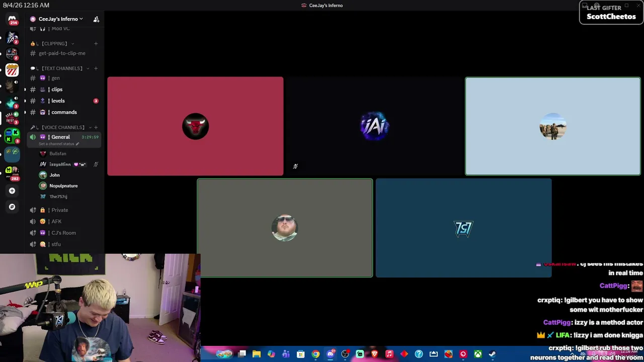
Task: Create channel in the TEXT CHANNELS category
Action: pos(96,68)
